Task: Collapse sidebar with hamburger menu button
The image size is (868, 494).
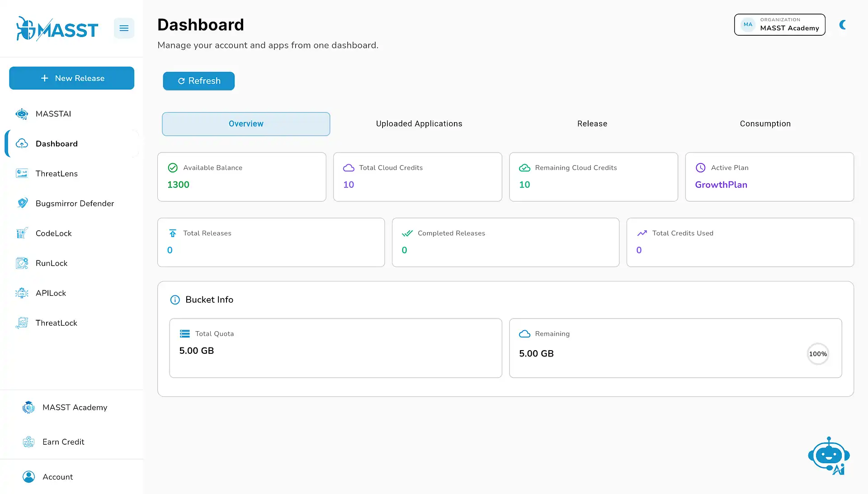Action: pyautogui.click(x=124, y=28)
